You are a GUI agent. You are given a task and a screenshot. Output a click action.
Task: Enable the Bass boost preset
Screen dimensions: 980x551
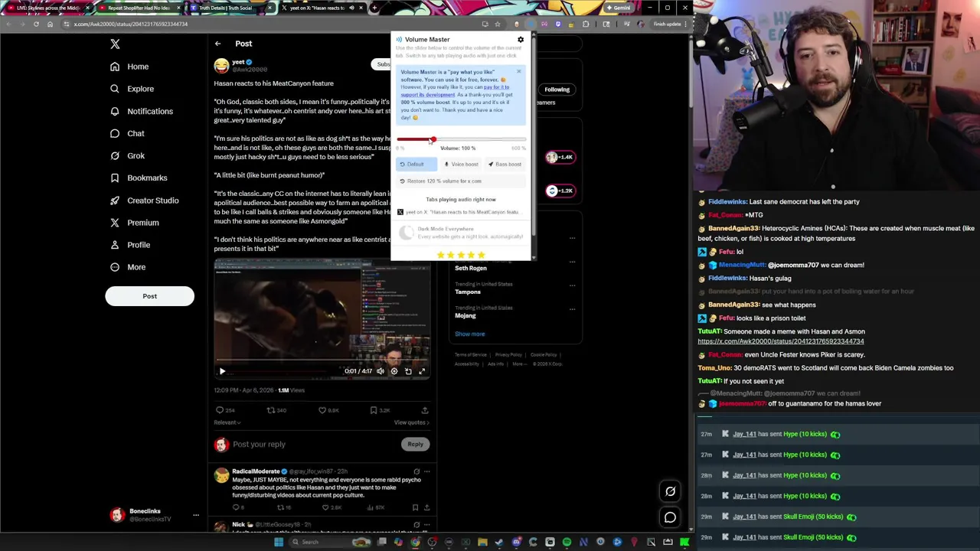[505, 165]
